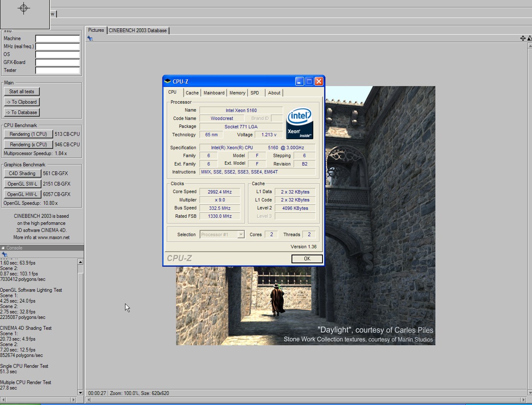Screen dimensions: 532x405
Task: Click the 561 CB-GFX result value
Action: [56, 173]
